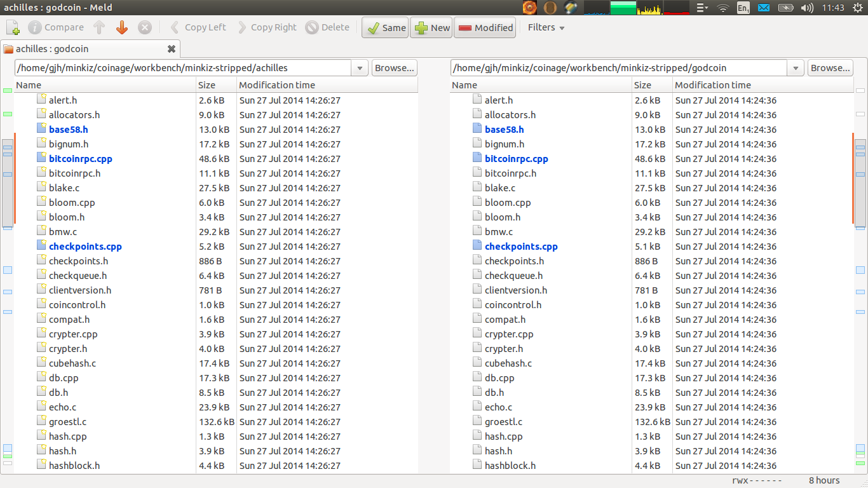Open the list indicator dropdown in top panel
The width and height of the screenshot is (868, 488).
pyautogui.click(x=702, y=8)
